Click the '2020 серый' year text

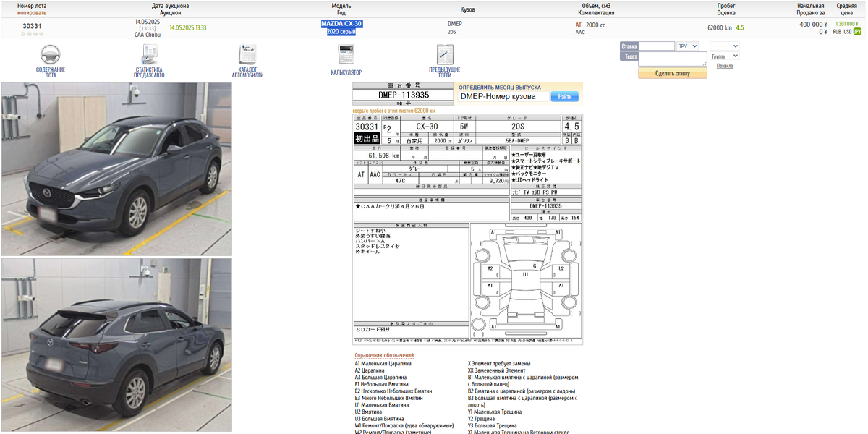point(341,32)
